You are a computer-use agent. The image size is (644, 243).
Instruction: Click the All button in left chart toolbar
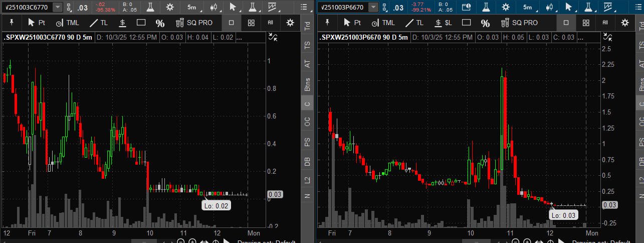pyautogui.click(x=270, y=23)
